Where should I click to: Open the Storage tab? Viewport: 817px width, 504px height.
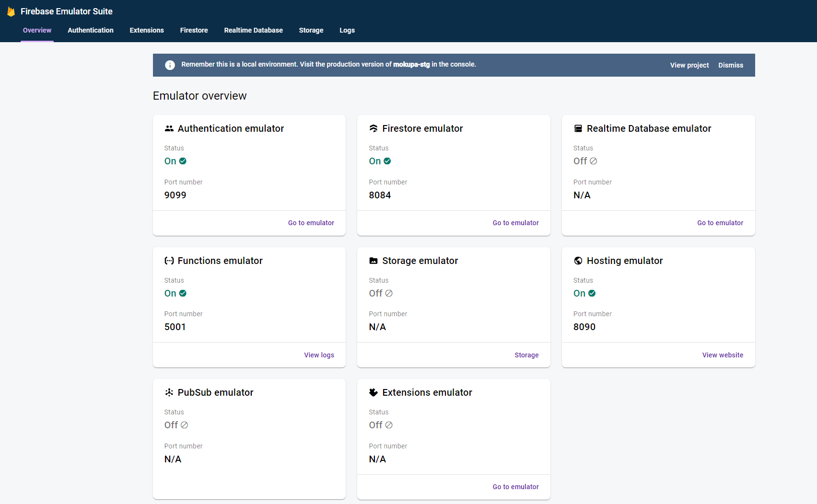click(x=311, y=30)
